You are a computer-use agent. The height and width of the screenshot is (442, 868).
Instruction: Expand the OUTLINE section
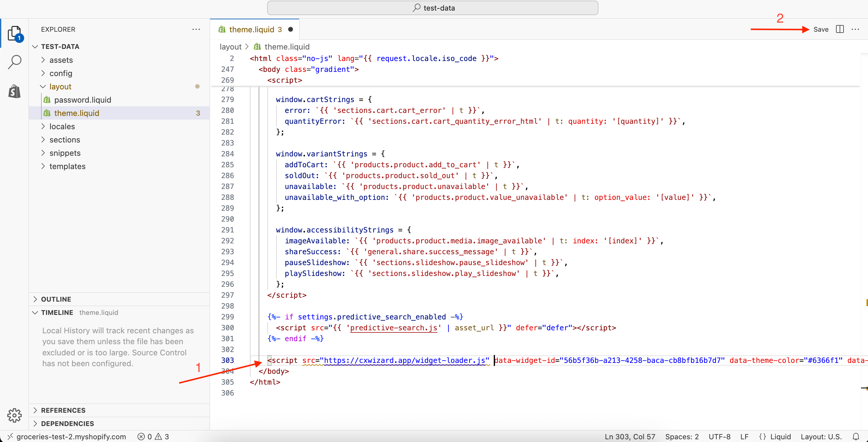[x=56, y=299]
